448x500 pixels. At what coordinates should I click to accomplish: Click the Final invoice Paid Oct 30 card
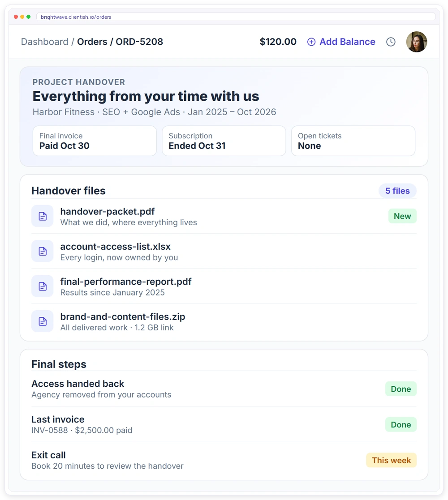(x=95, y=141)
